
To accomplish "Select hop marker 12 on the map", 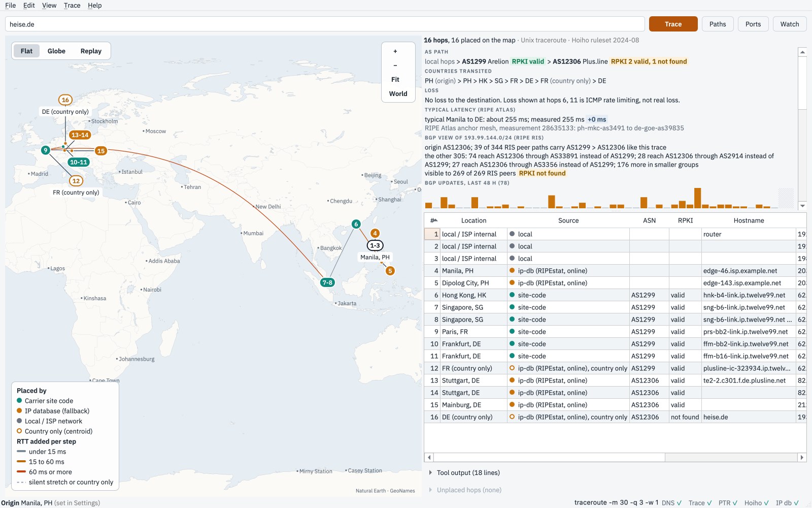I will (x=76, y=181).
